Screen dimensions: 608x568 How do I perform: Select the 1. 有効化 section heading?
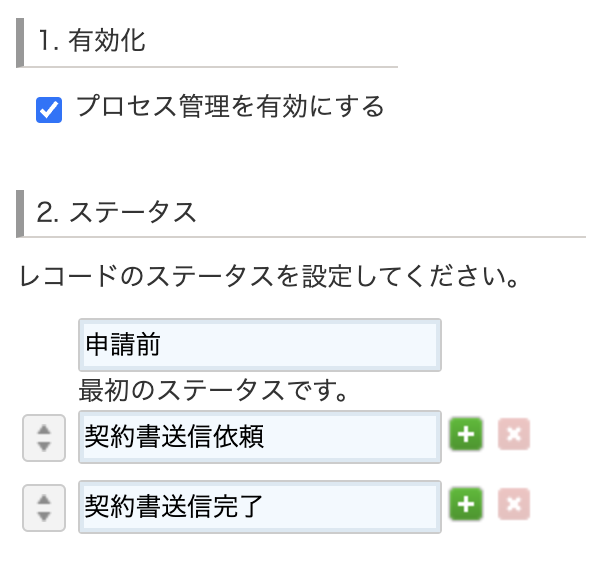coord(92,40)
